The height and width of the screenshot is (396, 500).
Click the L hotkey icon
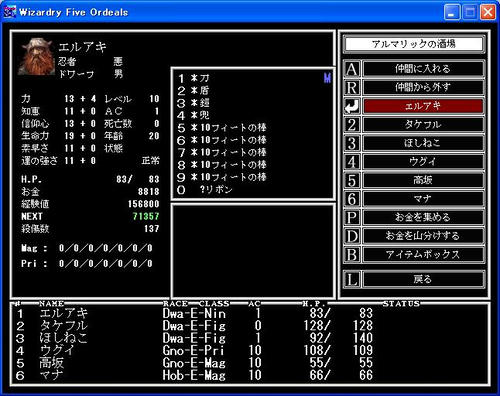[352, 279]
